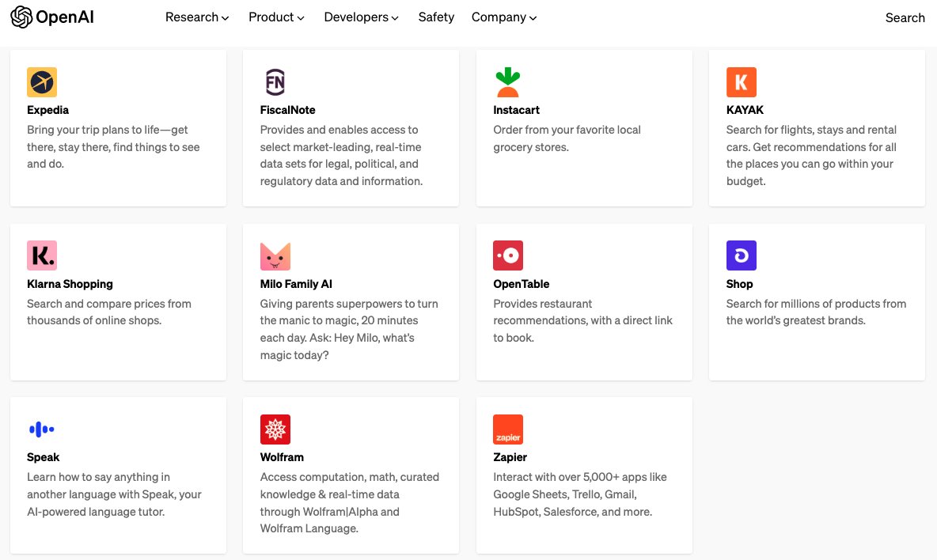
Task: Click the orange KAYAK K icon
Action: click(x=741, y=82)
